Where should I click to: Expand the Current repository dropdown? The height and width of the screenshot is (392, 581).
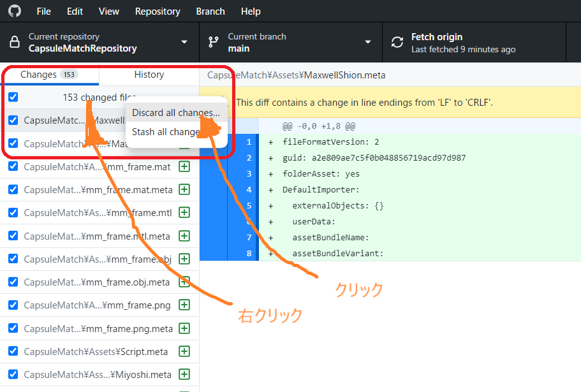click(184, 43)
